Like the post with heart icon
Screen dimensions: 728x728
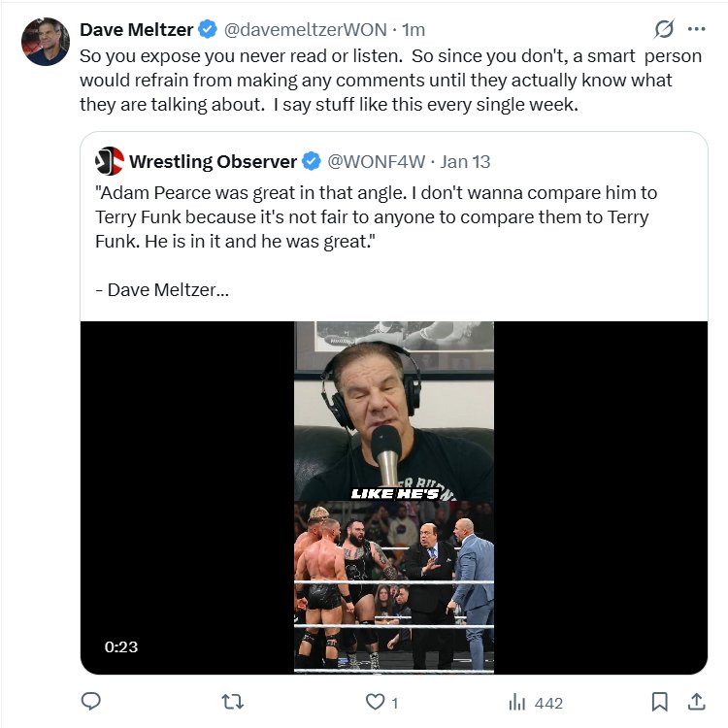[x=374, y=702]
